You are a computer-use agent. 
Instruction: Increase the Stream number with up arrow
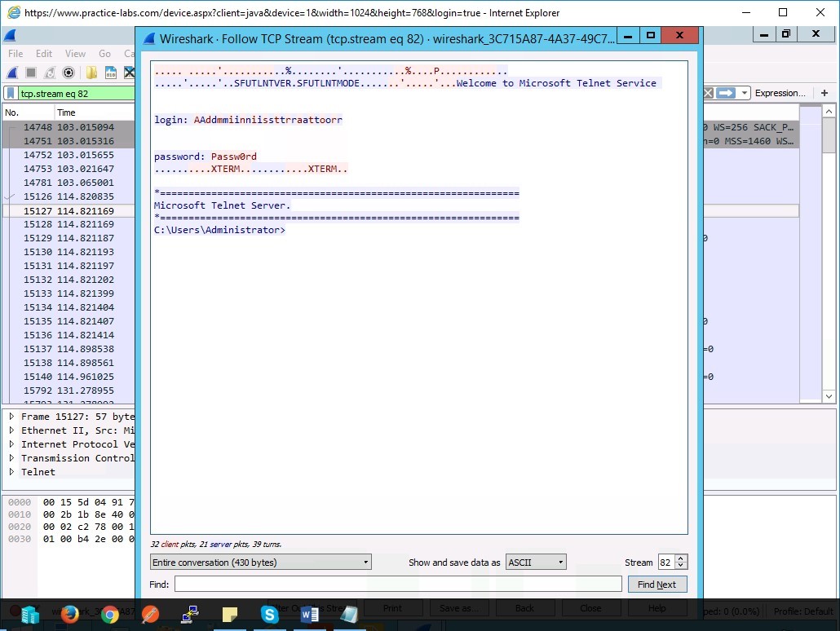point(681,558)
